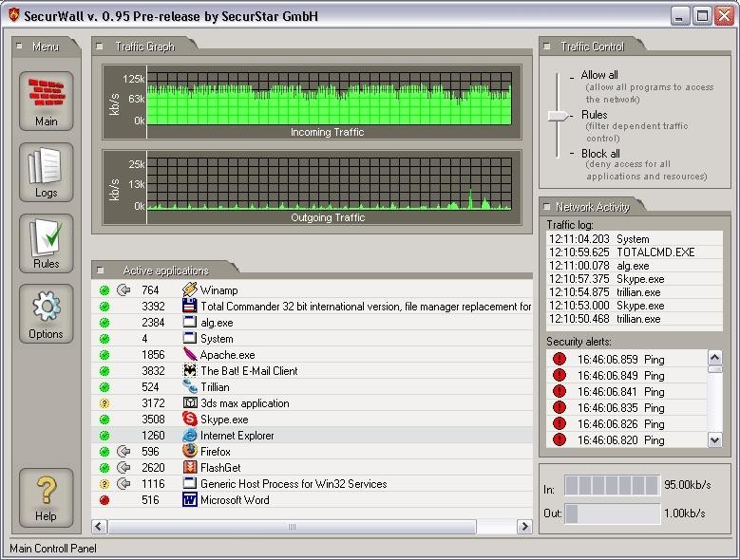Viewport: 740px width, 560px height.
Task: Toggle green status dot for Total Commander
Action: pos(104,307)
